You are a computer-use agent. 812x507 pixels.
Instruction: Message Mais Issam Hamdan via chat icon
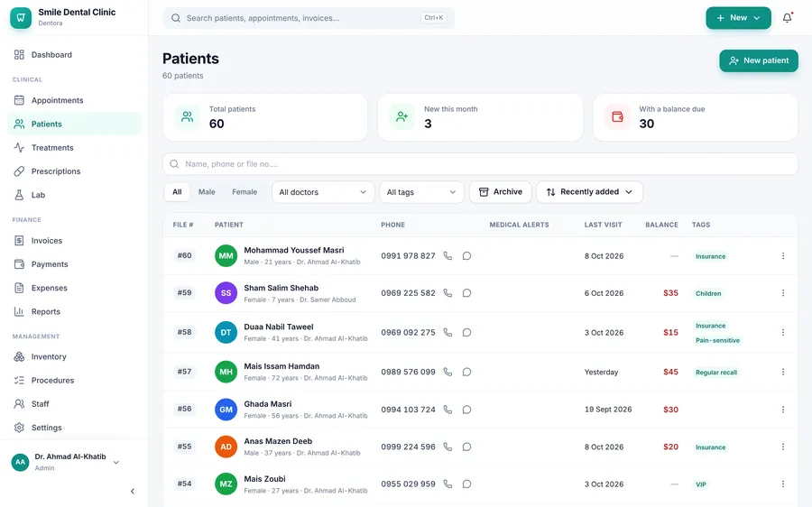(x=466, y=372)
